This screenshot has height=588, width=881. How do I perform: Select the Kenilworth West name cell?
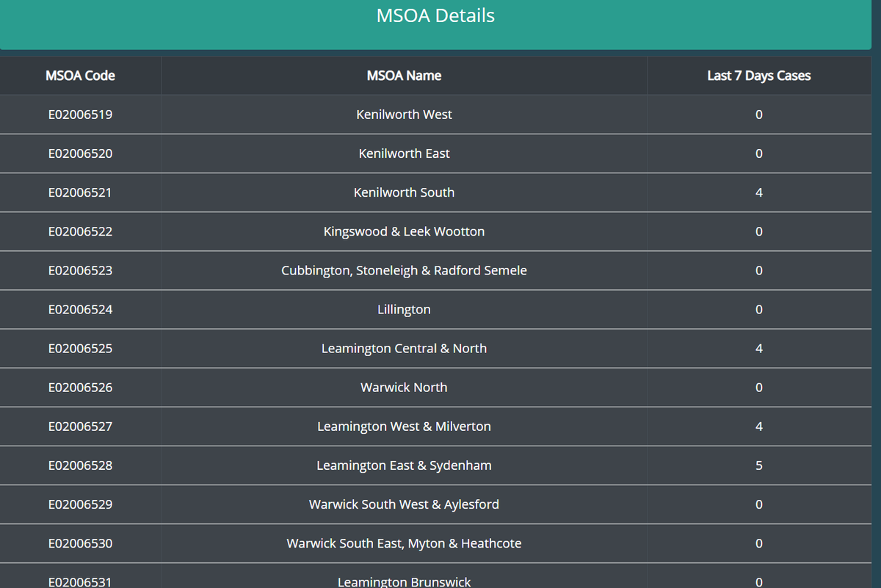pyautogui.click(x=404, y=115)
